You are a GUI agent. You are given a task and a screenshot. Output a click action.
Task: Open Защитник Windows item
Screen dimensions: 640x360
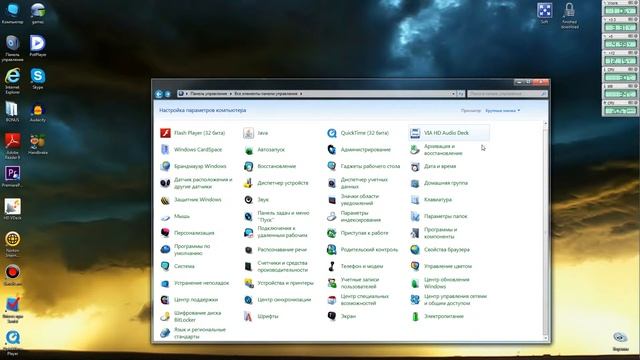coord(191,200)
